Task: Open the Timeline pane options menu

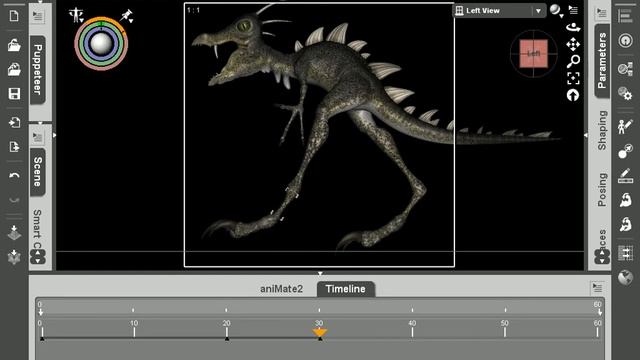Action: [597, 288]
